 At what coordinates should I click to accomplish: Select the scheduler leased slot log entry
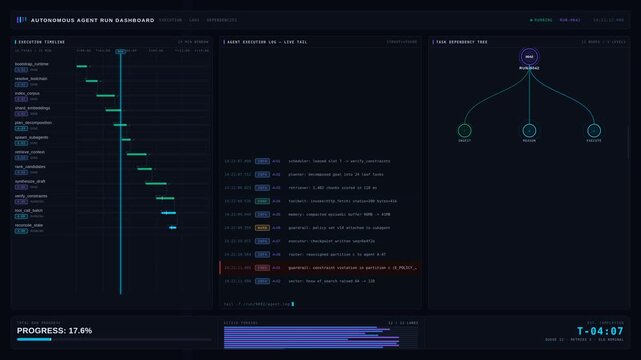point(320,161)
